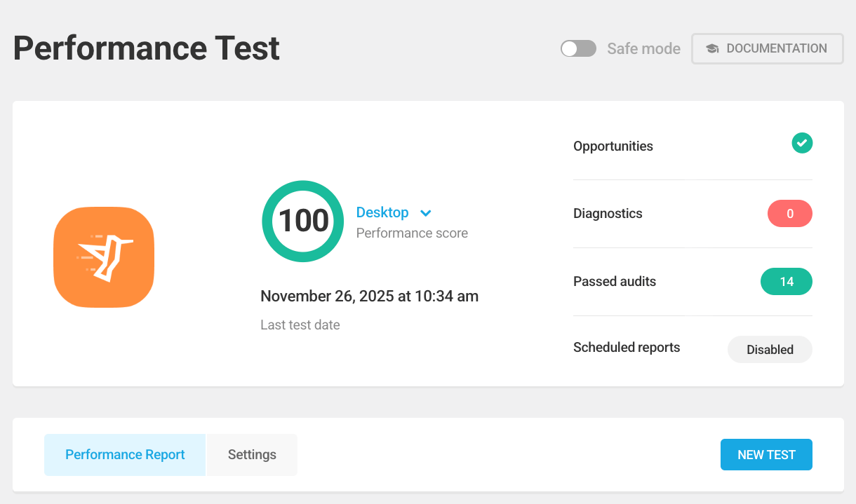The height and width of the screenshot is (504, 856).
Task: Run a New Test
Action: pyautogui.click(x=766, y=454)
